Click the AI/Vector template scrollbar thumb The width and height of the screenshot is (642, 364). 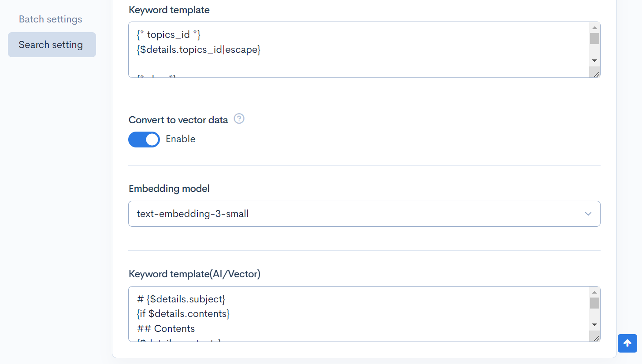(594, 303)
